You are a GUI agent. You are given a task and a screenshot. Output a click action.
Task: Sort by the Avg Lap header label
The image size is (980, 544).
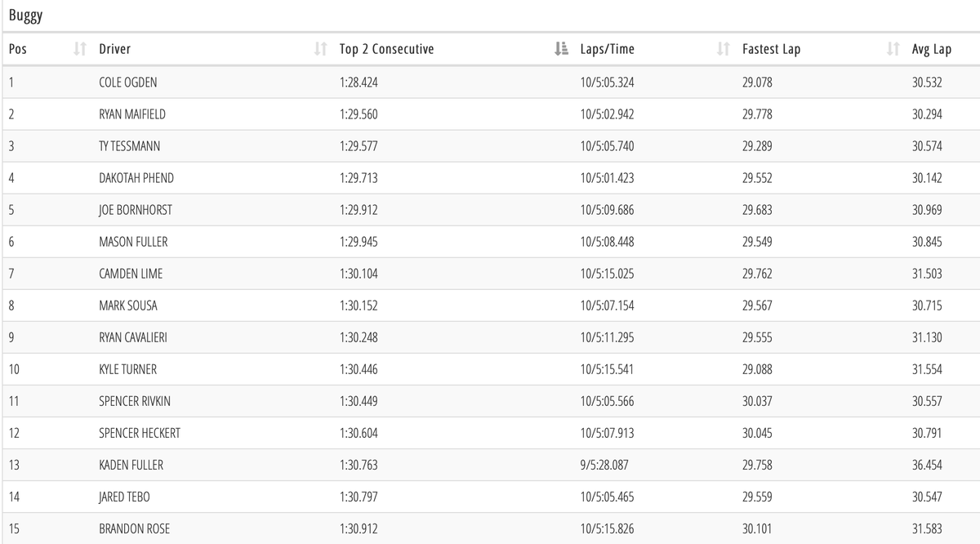point(932,49)
